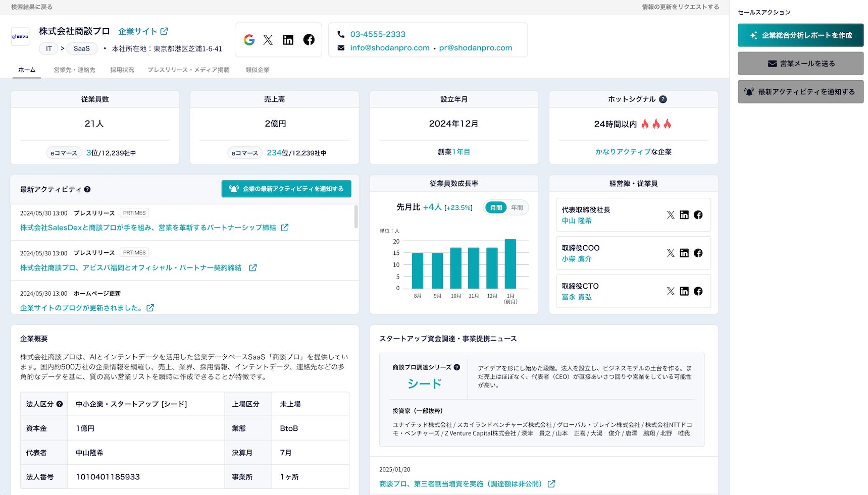Open 中山 隆希 profile link

(x=577, y=221)
